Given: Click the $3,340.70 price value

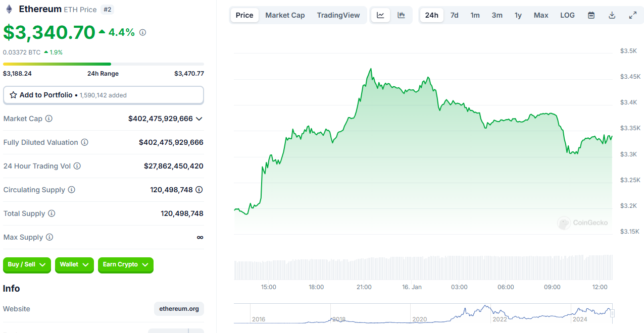Looking at the screenshot, I should 49,32.
